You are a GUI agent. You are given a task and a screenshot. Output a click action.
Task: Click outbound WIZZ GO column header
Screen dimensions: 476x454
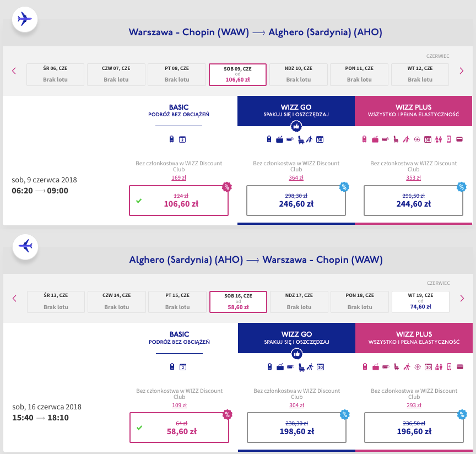(x=296, y=111)
